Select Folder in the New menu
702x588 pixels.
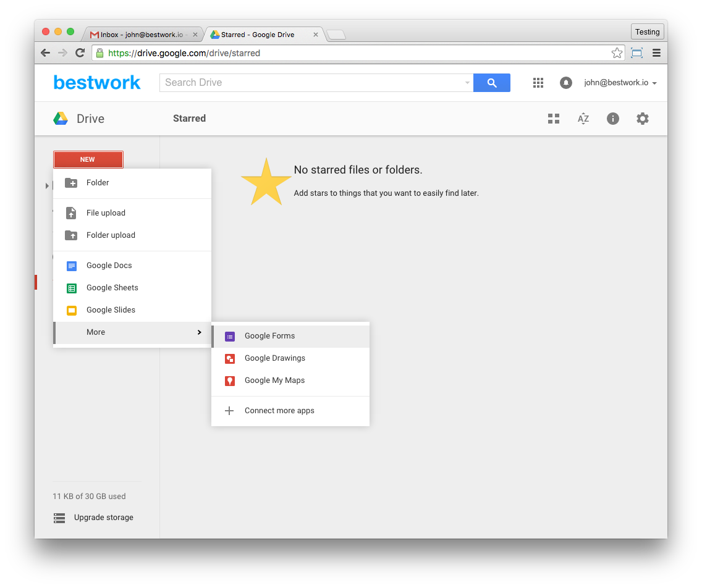pyautogui.click(x=132, y=183)
